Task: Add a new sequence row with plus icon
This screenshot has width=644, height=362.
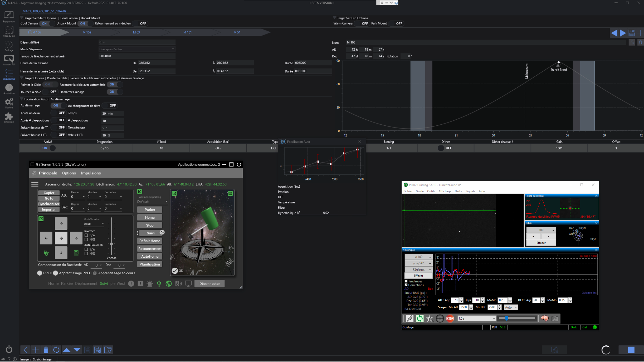Action: click(x=36, y=350)
